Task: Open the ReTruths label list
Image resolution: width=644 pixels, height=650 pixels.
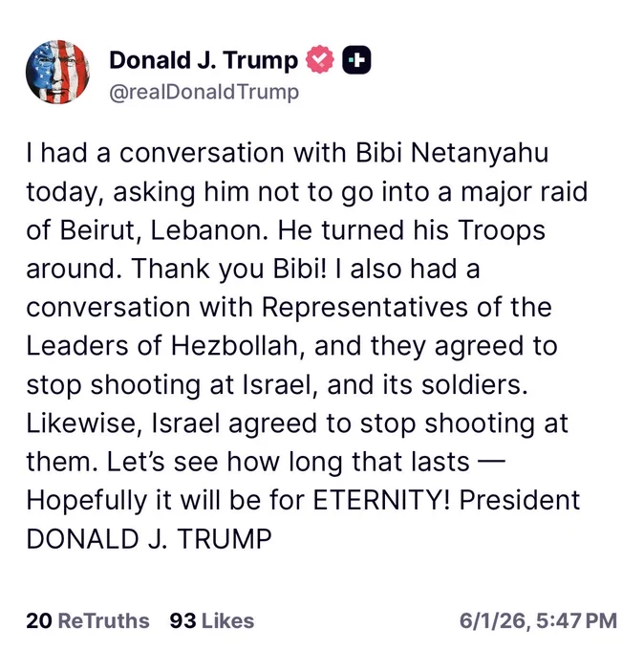Action: coord(103,621)
